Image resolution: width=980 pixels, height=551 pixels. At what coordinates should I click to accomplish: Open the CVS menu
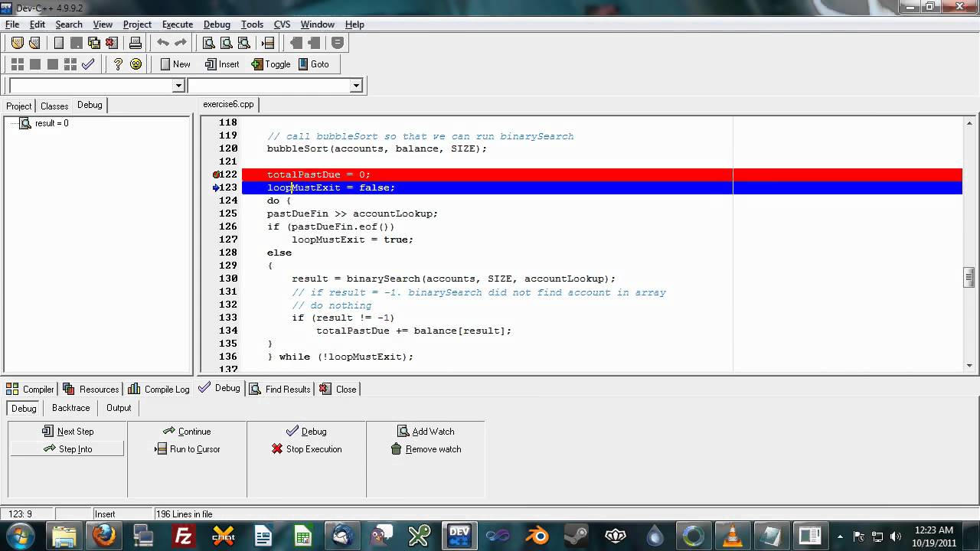pos(282,24)
